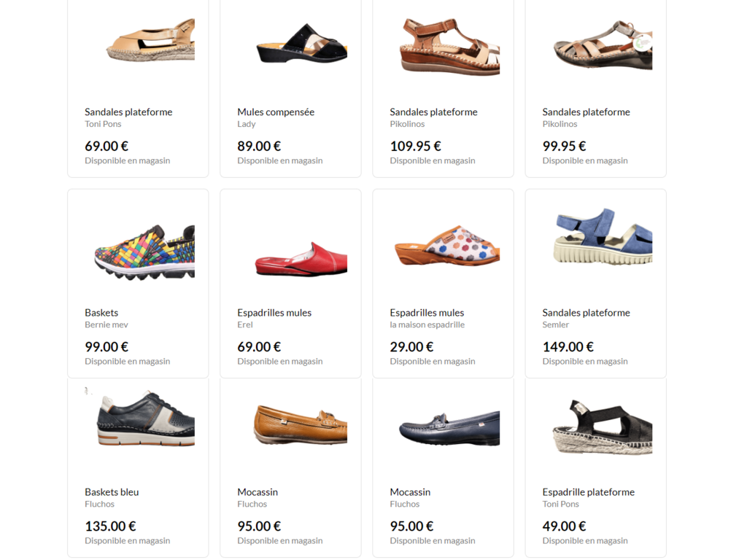
Task: Click the 135.00 € Baskets bleu price
Action: coord(111,526)
